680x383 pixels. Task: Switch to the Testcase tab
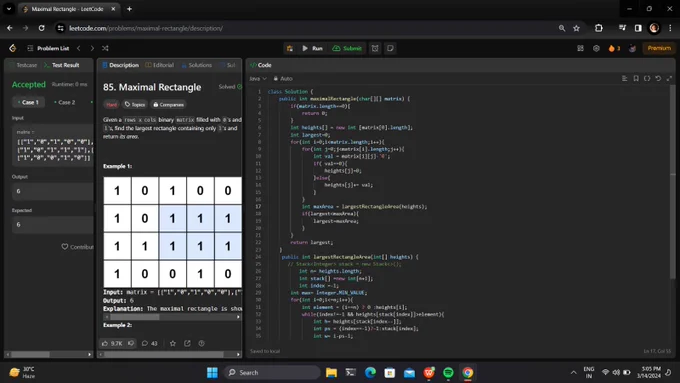(x=23, y=65)
